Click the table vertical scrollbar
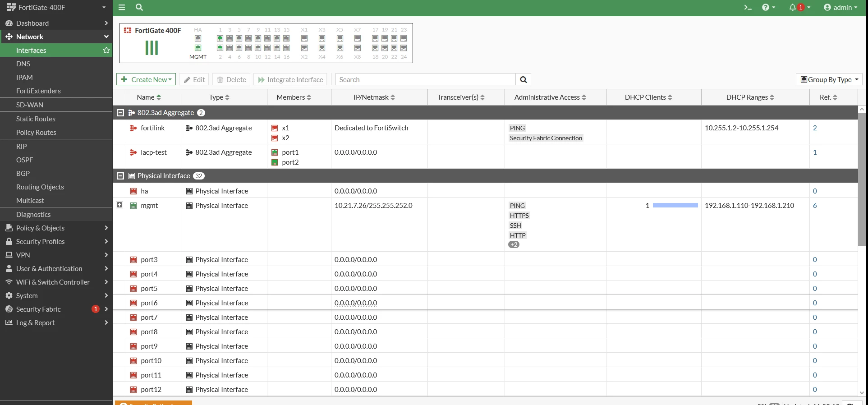868x405 pixels. point(862,179)
